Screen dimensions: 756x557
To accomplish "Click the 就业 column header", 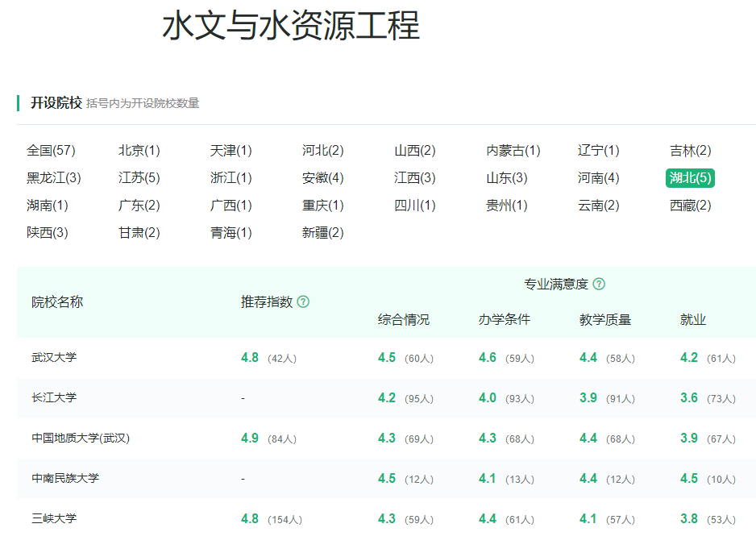I will [693, 320].
